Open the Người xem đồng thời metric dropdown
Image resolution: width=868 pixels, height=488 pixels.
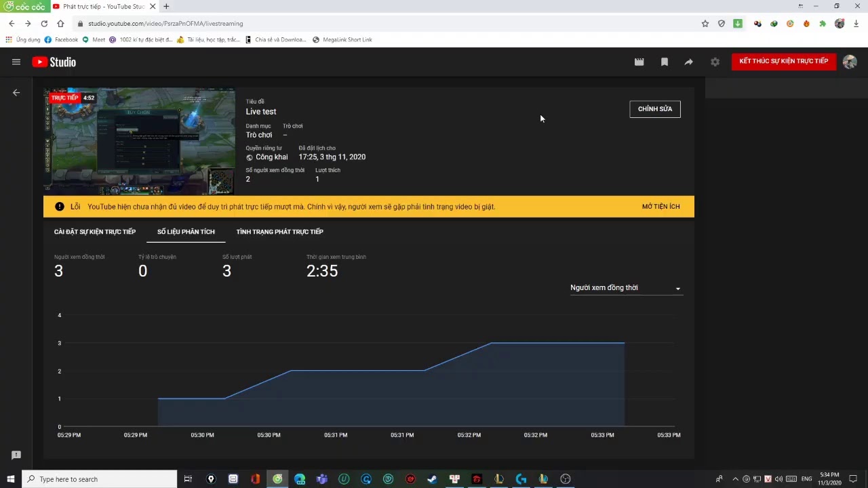[625, 288]
